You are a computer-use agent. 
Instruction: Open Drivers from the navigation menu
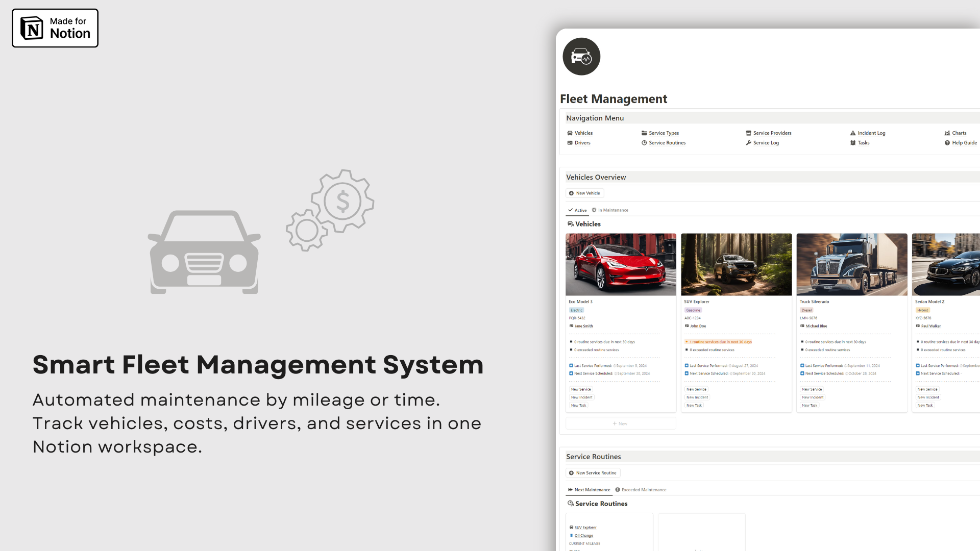[581, 143]
